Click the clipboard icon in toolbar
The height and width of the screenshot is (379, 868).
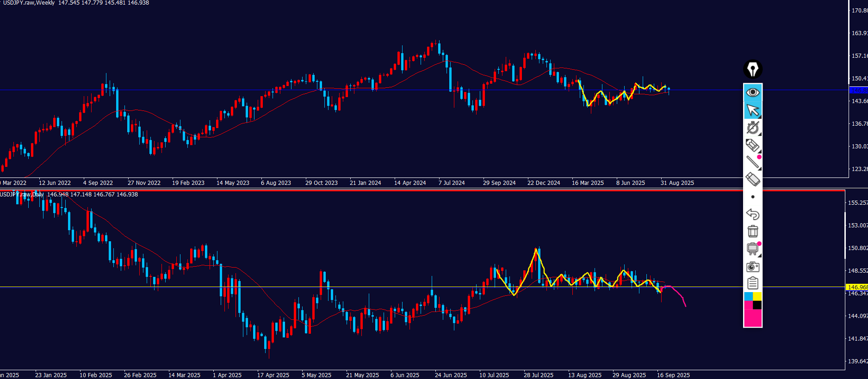(x=753, y=283)
